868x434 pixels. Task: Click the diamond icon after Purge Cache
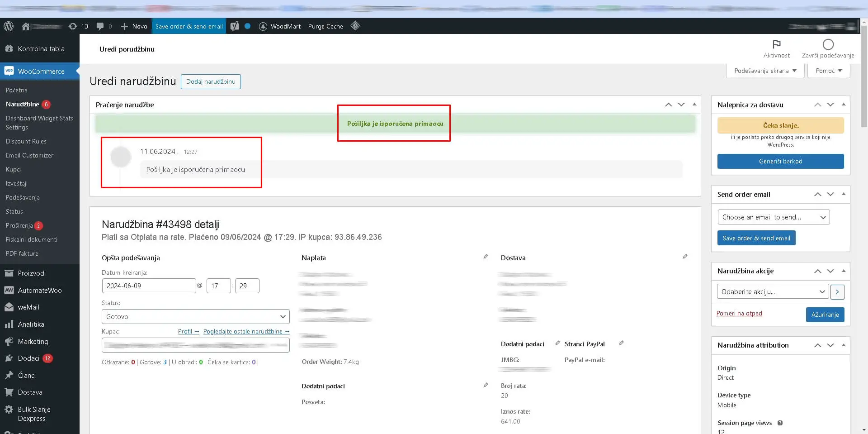pyautogui.click(x=355, y=26)
